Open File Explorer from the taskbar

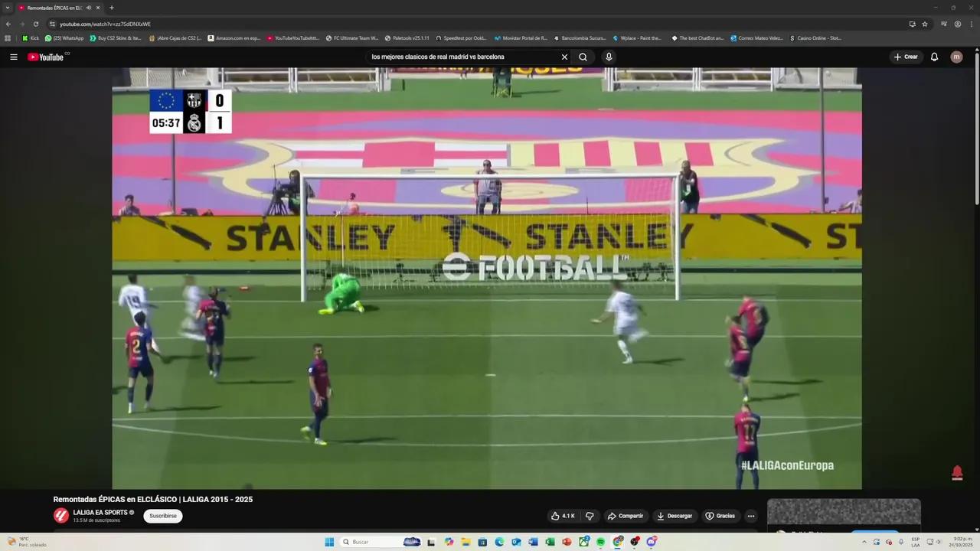465,542
